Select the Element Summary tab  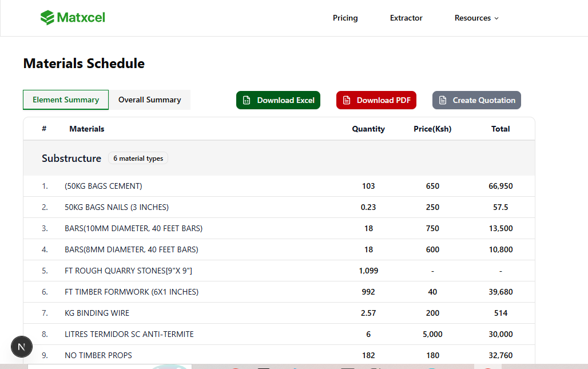click(x=65, y=100)
